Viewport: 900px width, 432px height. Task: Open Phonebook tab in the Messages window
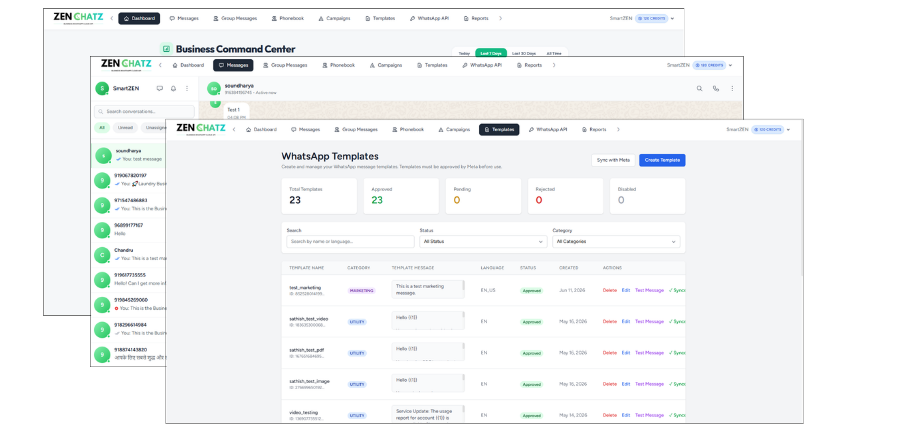[338, 65]
